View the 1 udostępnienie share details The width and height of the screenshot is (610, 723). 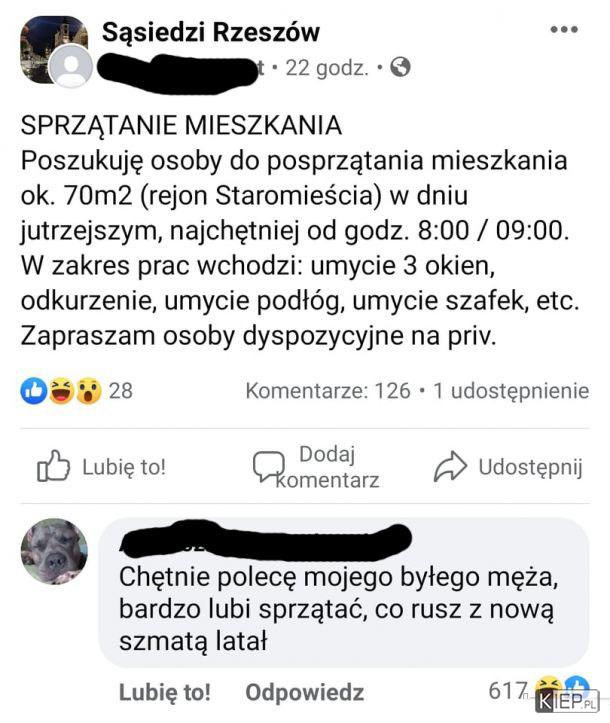pyautogui.click(x=511, y=391)
